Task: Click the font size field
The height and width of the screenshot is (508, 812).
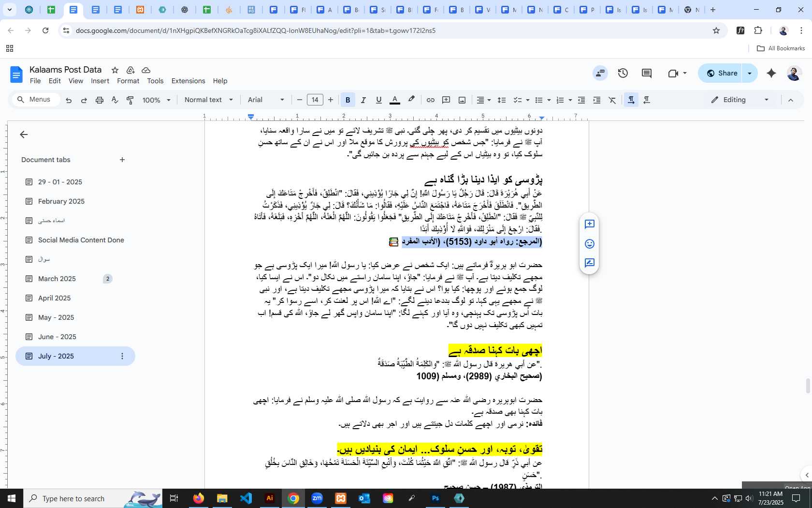Action: pyautogui.click(x=315, y=100)
